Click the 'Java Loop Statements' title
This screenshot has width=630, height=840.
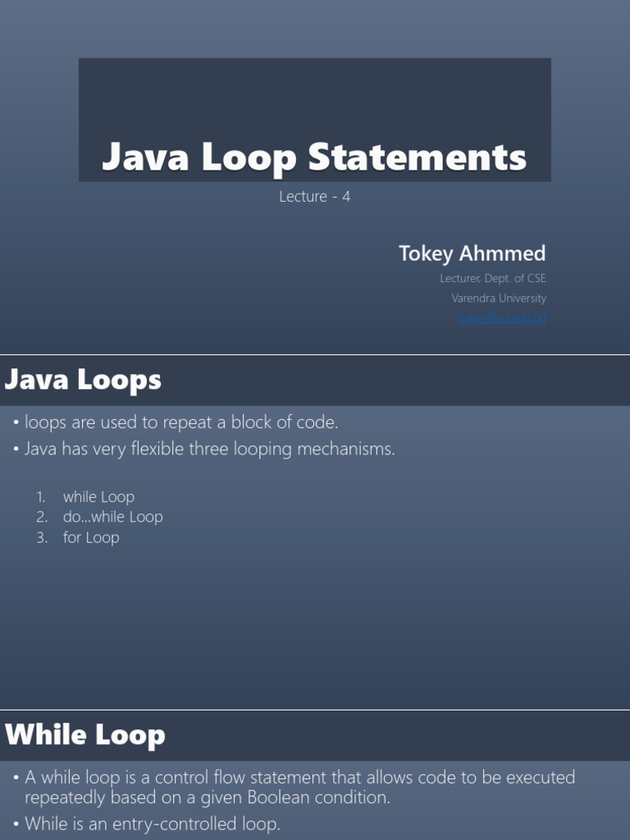[x=313, y=157]
